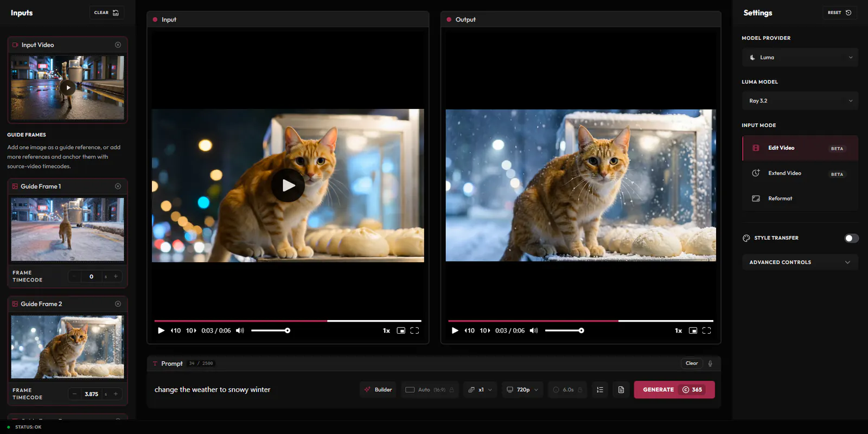868x434 pixels.
Task: Open the 6.0s duration selector
Action: coord(567,390)
